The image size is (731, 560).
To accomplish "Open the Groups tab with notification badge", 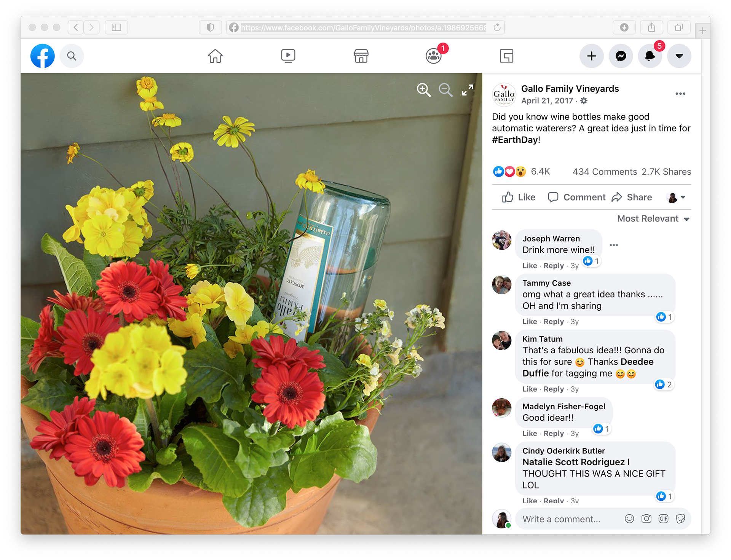I will click(x=434, y=56).
